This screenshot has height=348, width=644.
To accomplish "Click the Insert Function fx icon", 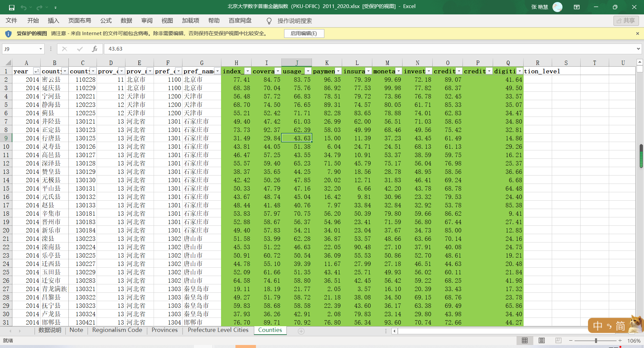I will (x=95, y=49).
